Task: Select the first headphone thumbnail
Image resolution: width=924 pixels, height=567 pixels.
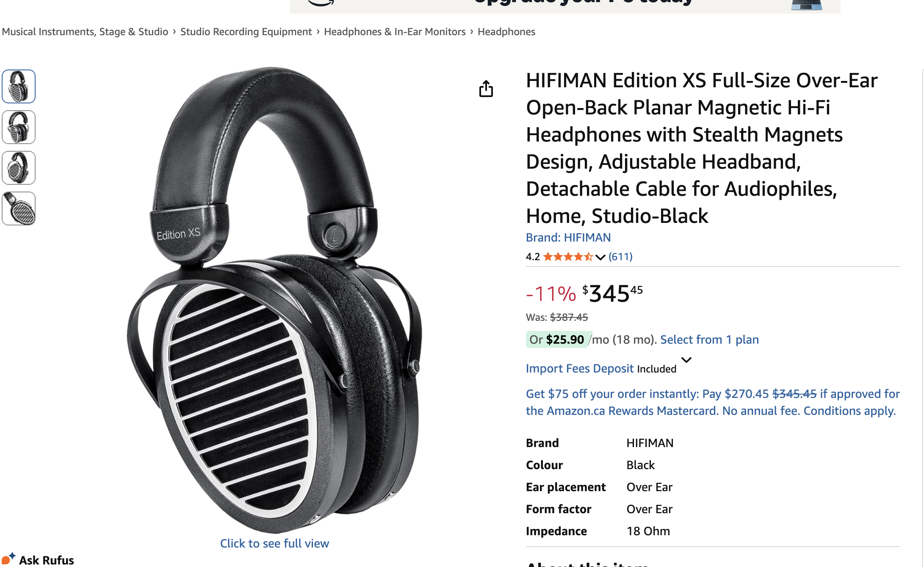Action: click(19, 86)
